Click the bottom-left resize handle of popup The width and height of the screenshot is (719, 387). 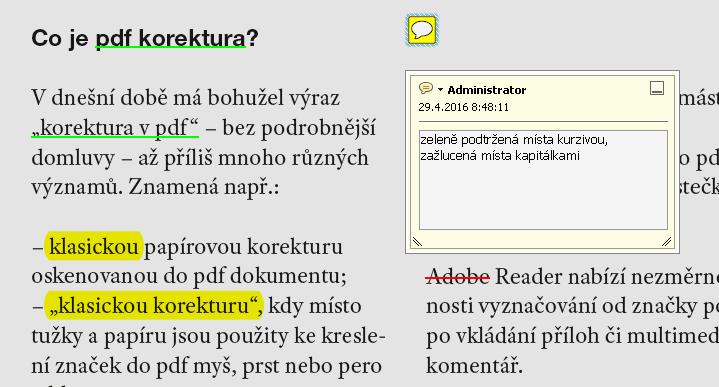417,242
